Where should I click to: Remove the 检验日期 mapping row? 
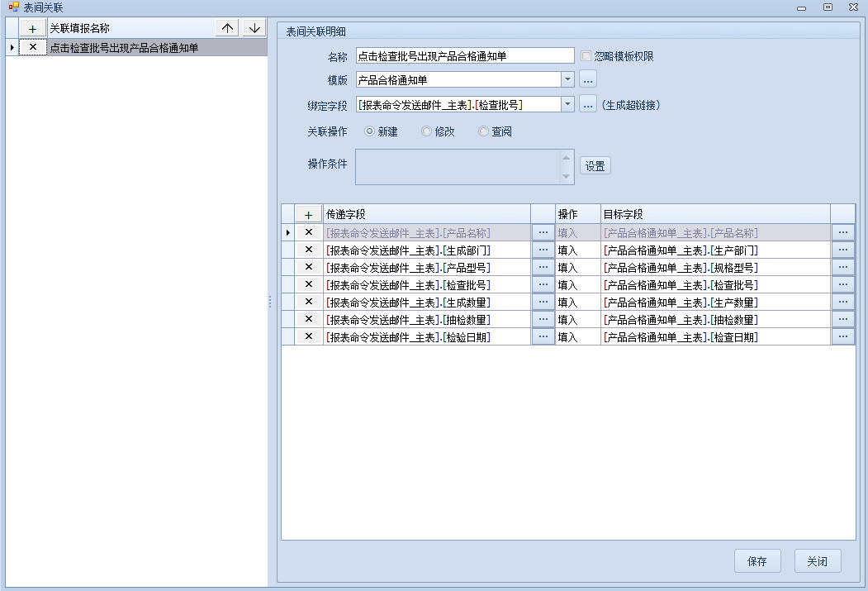tap(308, 336)
